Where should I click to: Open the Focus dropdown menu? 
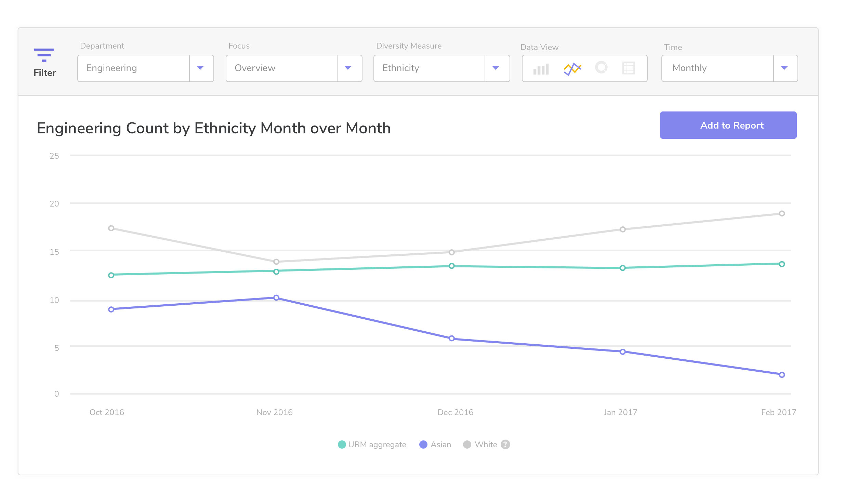click(348, 67)
